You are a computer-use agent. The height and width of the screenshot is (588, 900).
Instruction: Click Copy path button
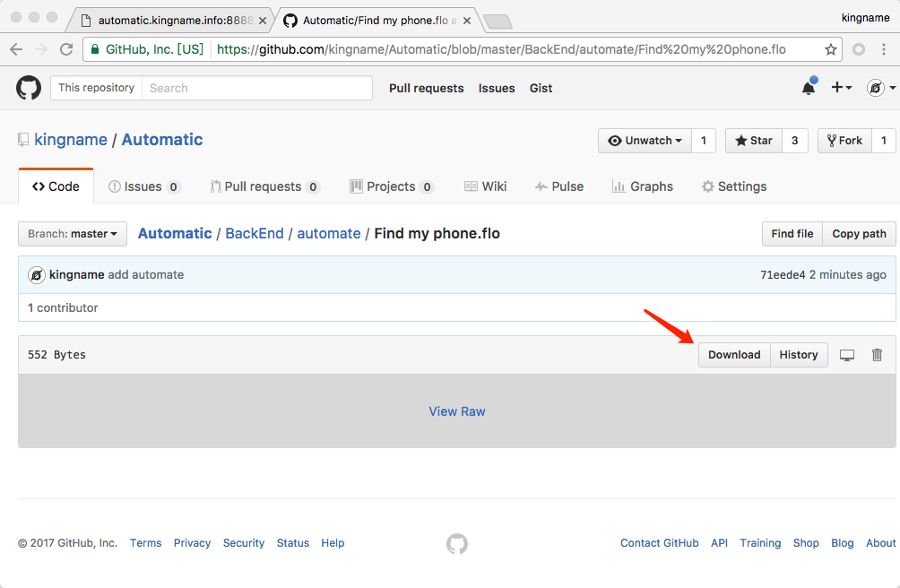pyautogui.click(x=860, y=234)
